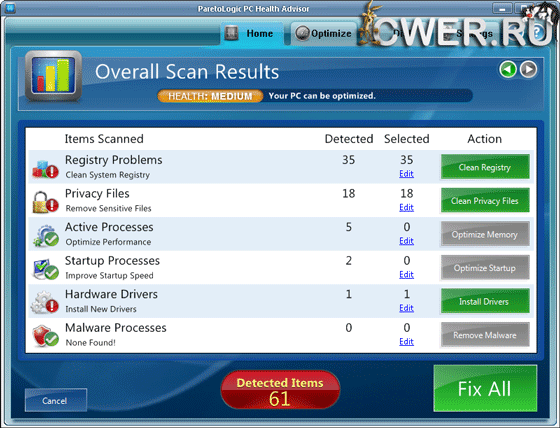
Task: Click the HEALTH: MEDIUM indicator
Action: click(210, 96)
